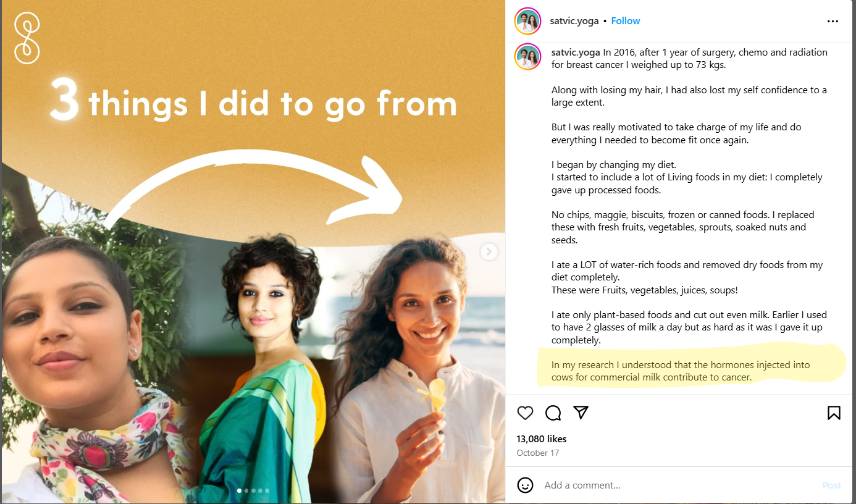The image size is (856, 504).
Task: Click the Satvic logo on the image
Action: click(27, 38)
